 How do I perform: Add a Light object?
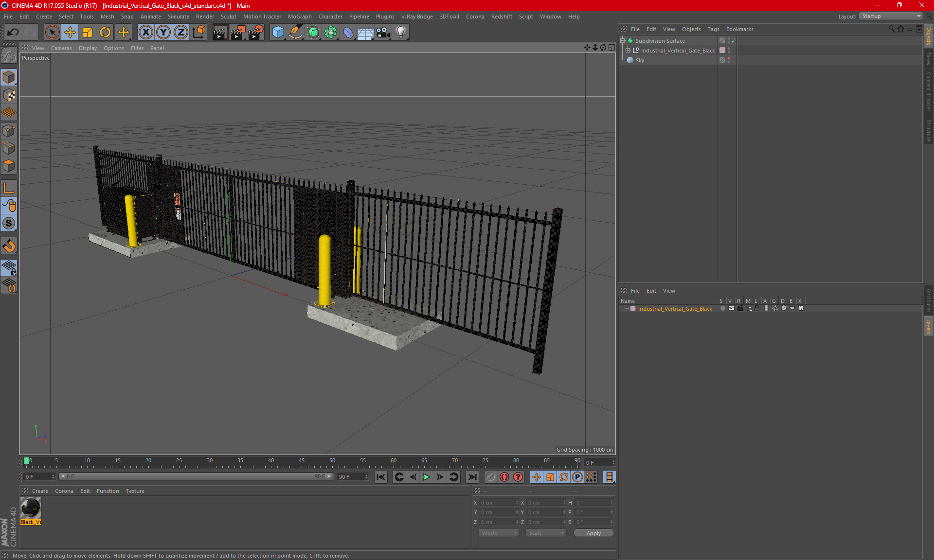click(x=400, y=32)
